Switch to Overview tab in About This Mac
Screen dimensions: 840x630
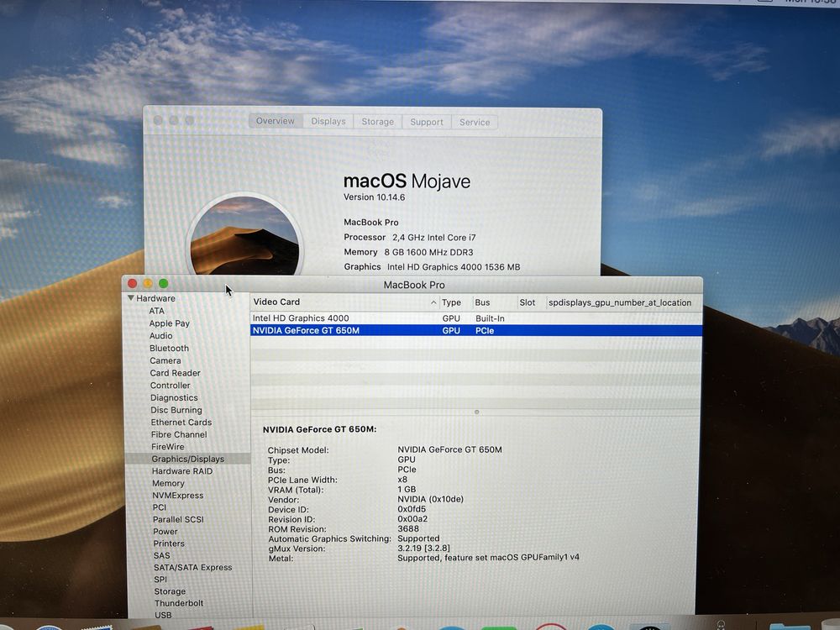276,121
